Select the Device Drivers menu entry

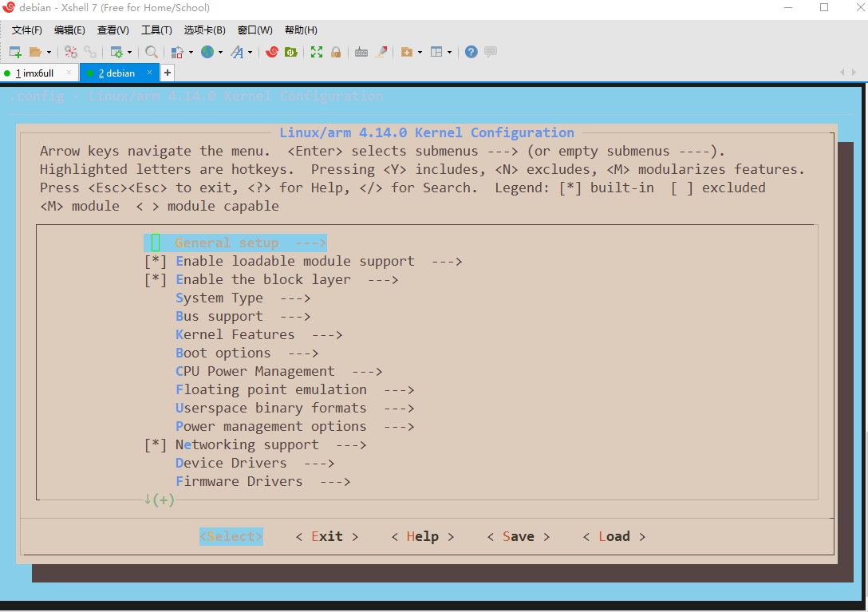click(x=231, y=464)
